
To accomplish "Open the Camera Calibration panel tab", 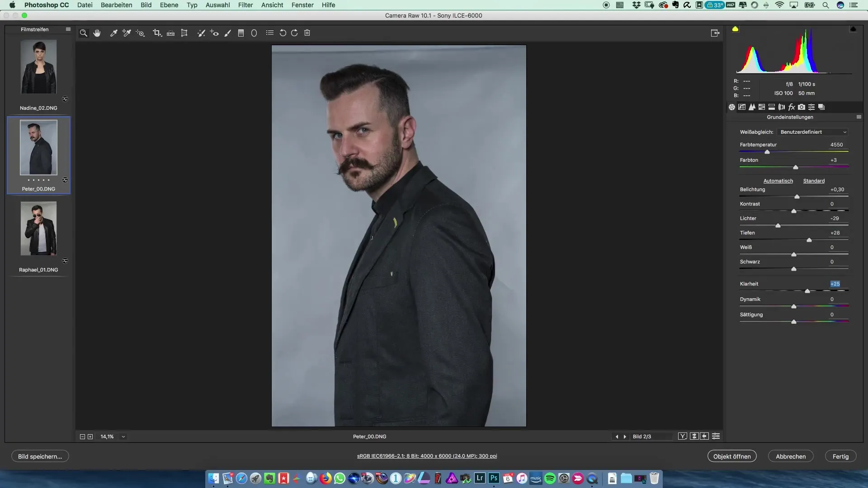I will point(802,107).
